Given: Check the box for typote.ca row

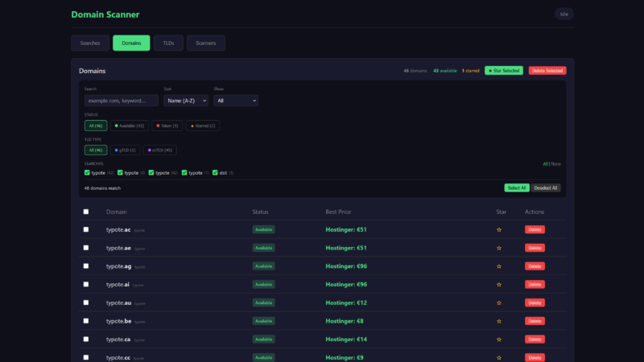Looking at the screenshot, I should point(86,339).
